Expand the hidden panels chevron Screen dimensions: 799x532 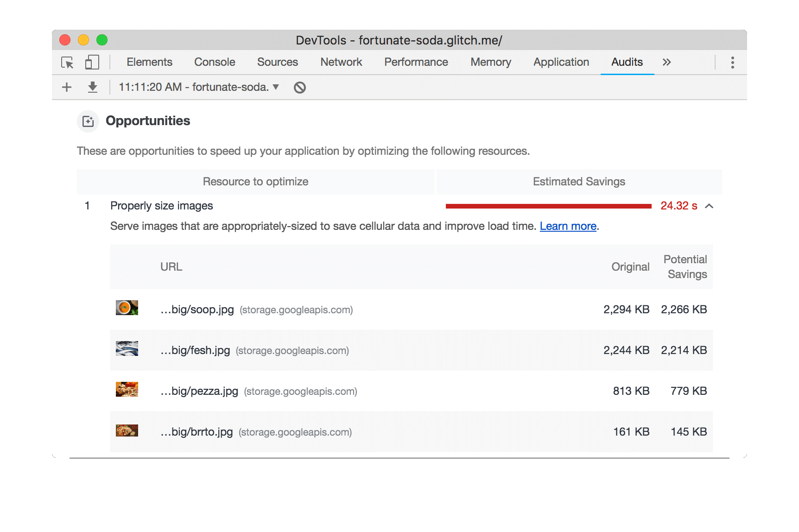(x=666, y=62)
